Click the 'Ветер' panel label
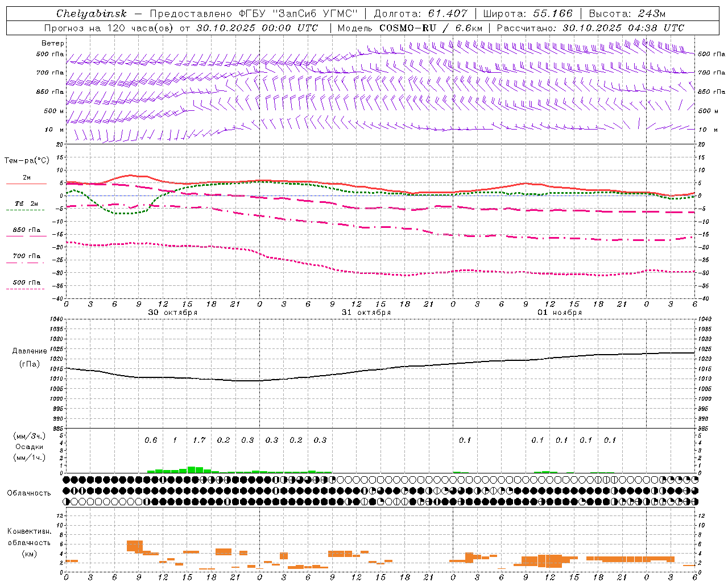 53,43
